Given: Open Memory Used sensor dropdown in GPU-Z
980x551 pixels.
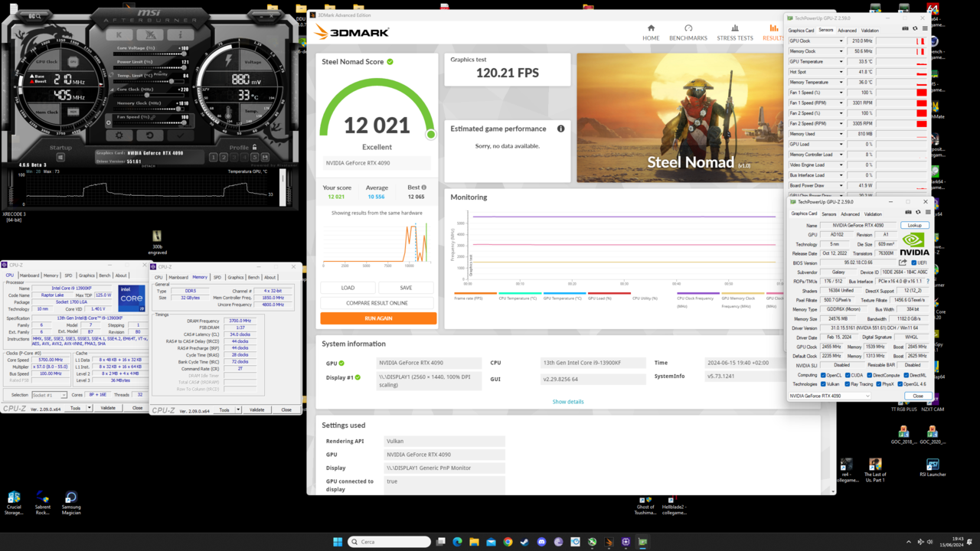Looking at the screenshot, I should (x=841, y=133).
